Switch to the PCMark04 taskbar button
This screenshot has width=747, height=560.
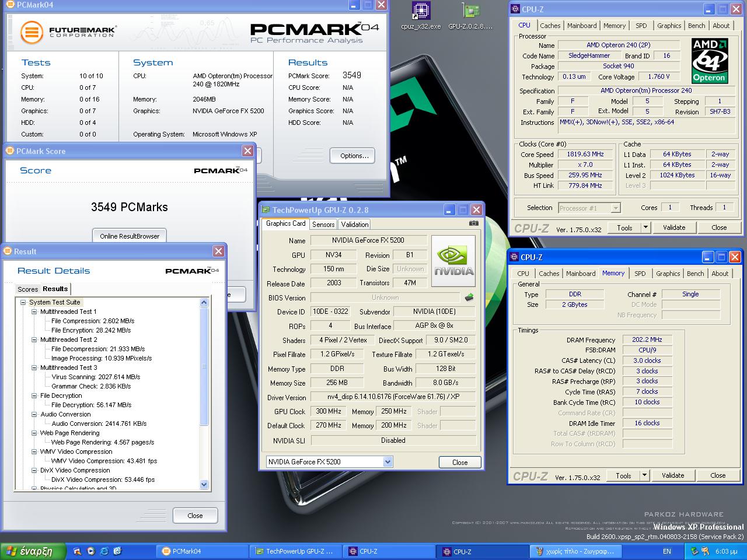(x=204, y=551)
